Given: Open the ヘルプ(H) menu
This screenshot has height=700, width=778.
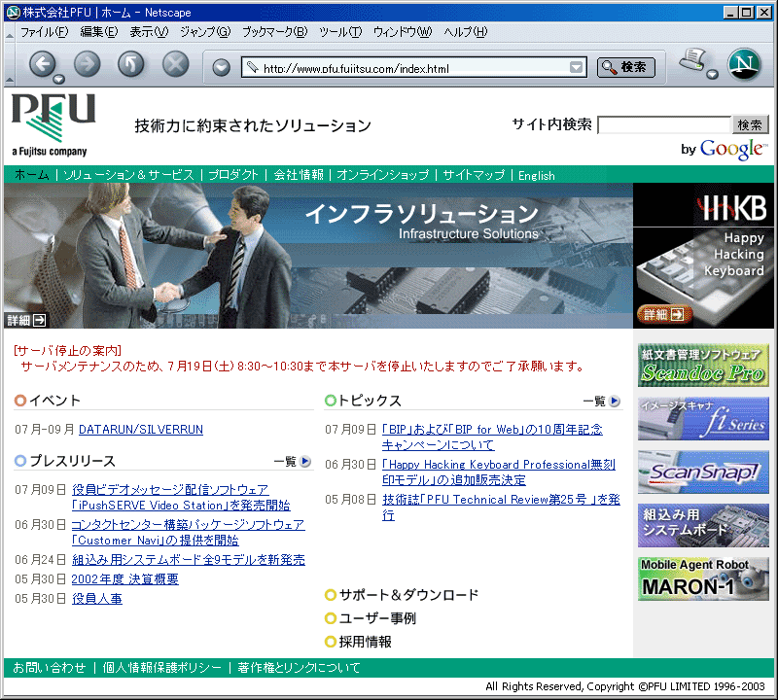Looking at the screenshot, I should pyautogui.click(x=466, y=32).
